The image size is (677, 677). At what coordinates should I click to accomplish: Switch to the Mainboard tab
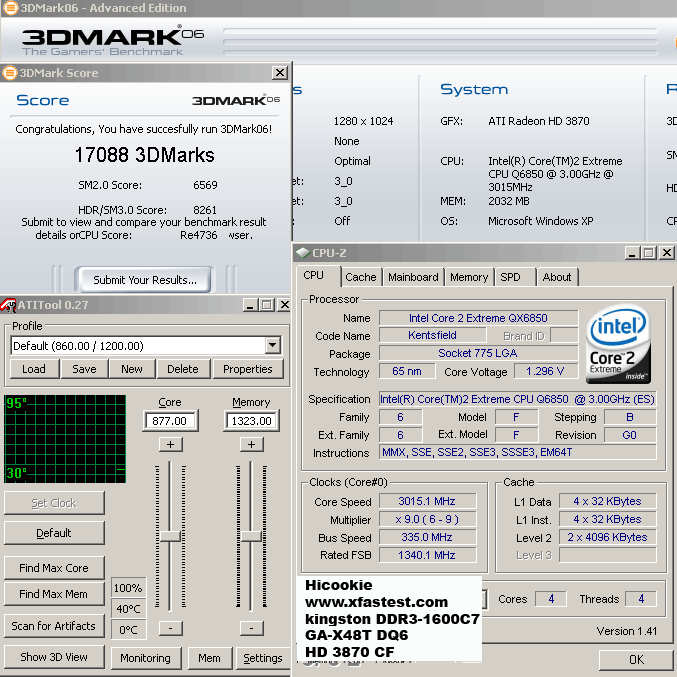coord(413,277)
